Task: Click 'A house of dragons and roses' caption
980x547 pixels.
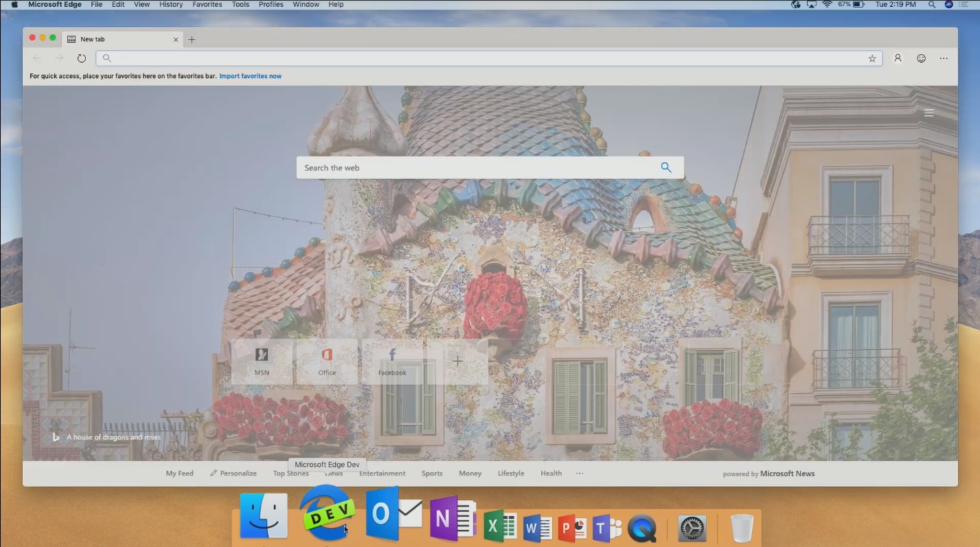Action: coord(113,437)
